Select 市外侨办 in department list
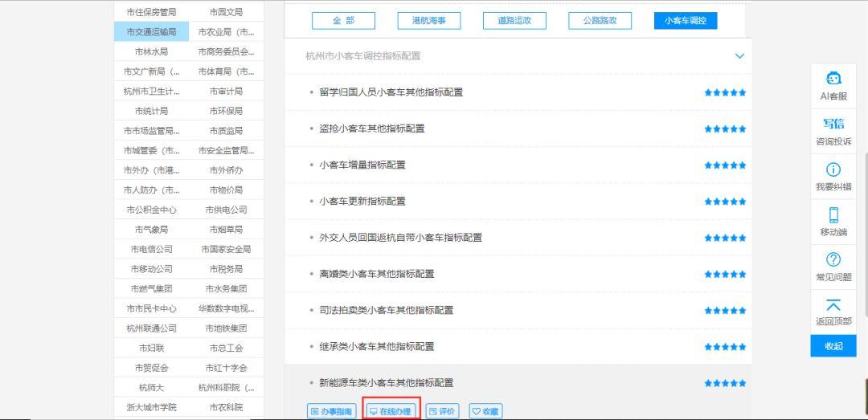 click(226, 170)
